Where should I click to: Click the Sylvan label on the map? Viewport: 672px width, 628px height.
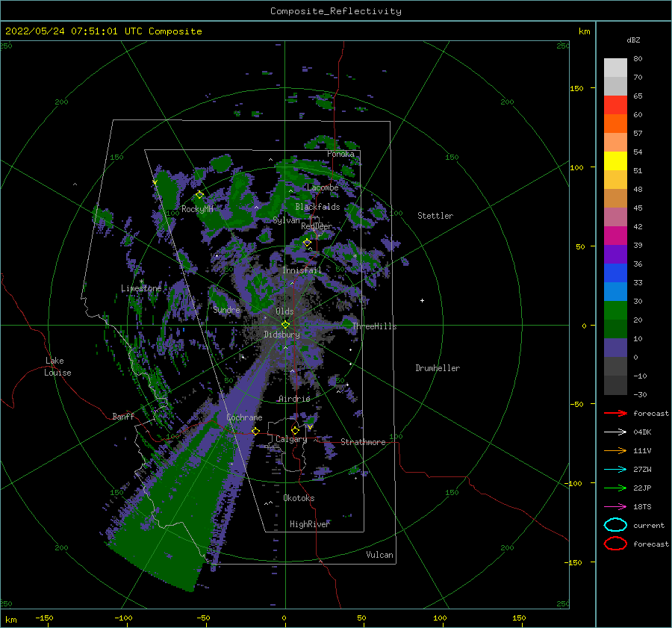286,220
